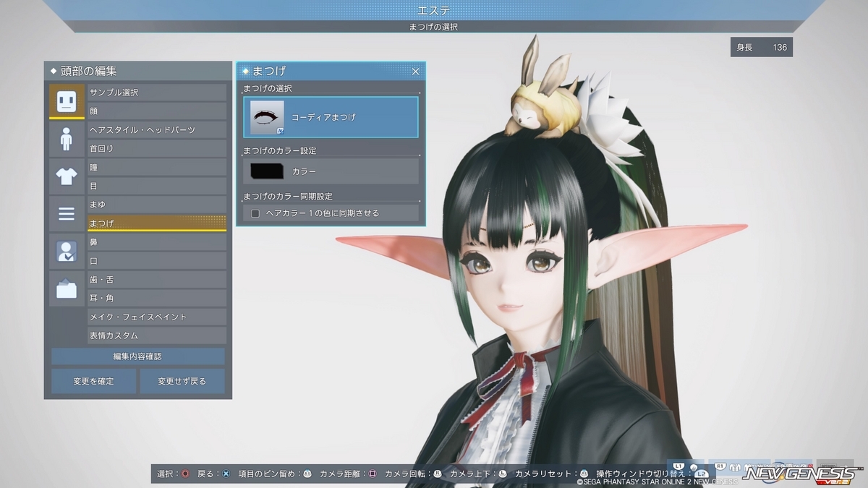
Task: Click 変更せず戻る button
Action: point(182,381)
